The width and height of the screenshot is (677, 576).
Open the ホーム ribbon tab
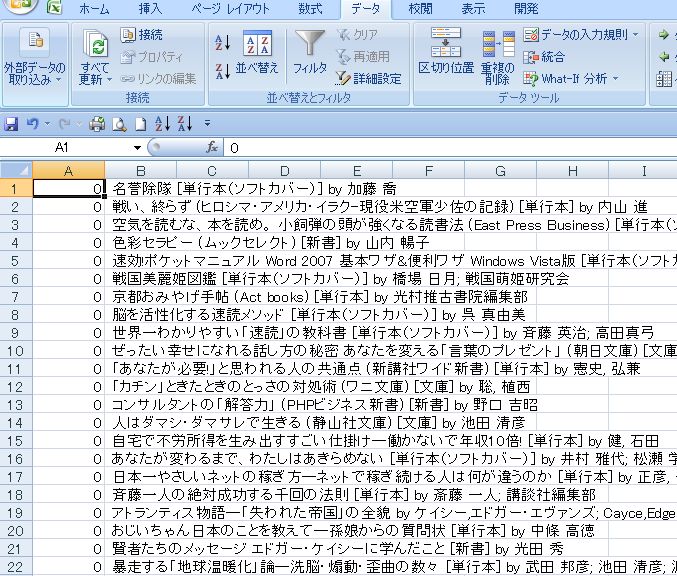click(x=95, y=9)
